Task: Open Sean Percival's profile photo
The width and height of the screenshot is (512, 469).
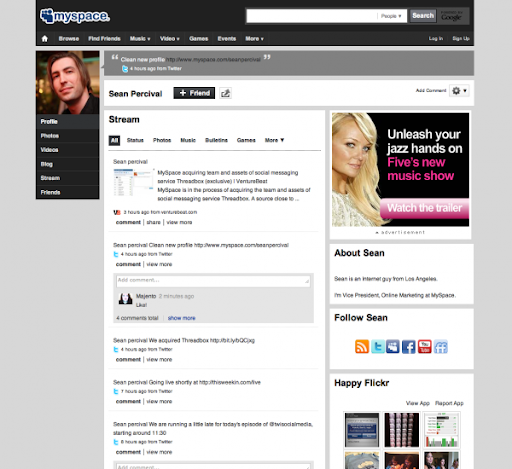Action: coord(68,83)
